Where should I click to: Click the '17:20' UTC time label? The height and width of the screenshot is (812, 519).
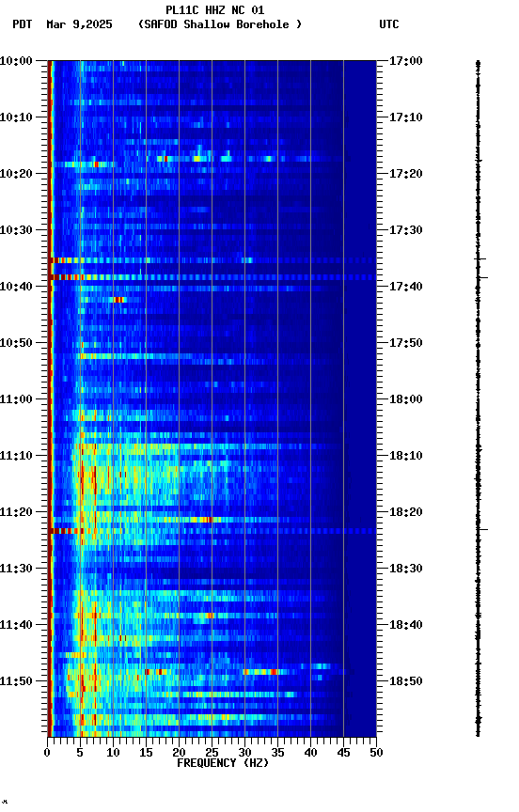pos(406,174)
